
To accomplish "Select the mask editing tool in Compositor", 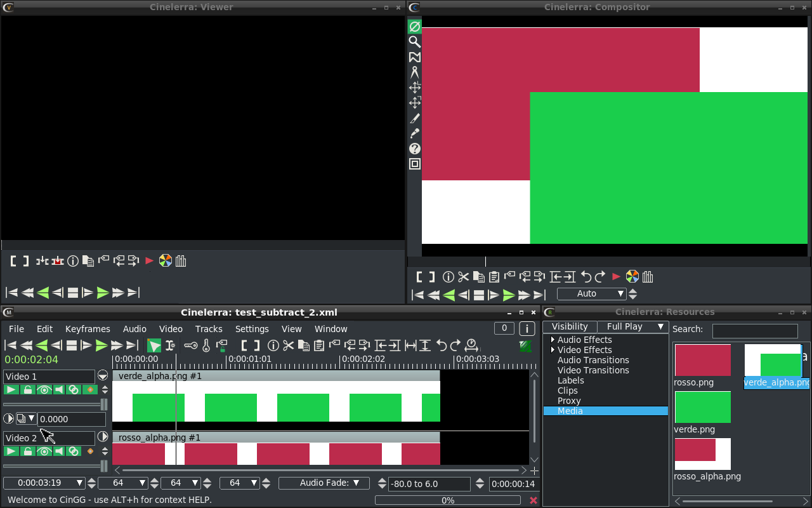I will pyautogui.click(x=414, y=57).
